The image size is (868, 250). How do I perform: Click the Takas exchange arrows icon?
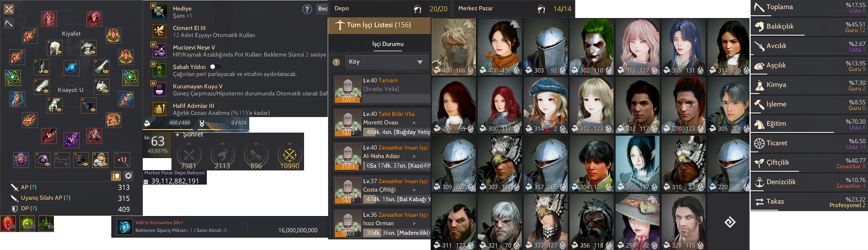759,202
